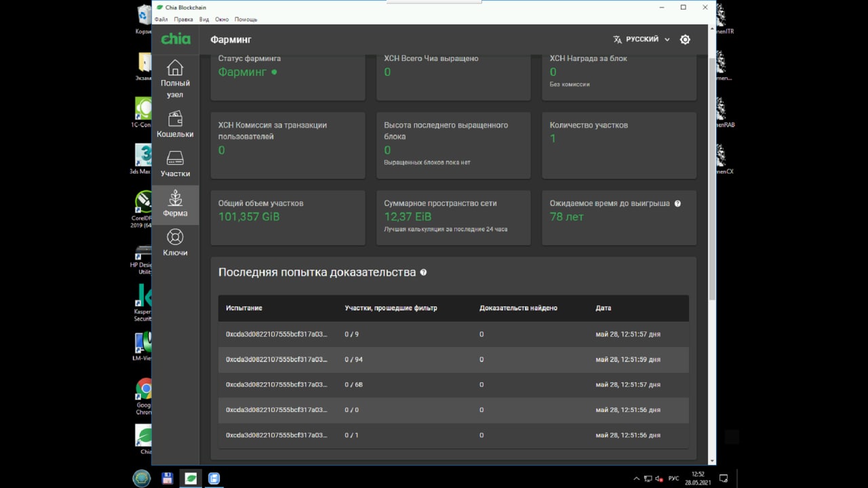Click the Фарминг status value
The width and height of the screenshot is (868, 488).
tap(243, 72)
